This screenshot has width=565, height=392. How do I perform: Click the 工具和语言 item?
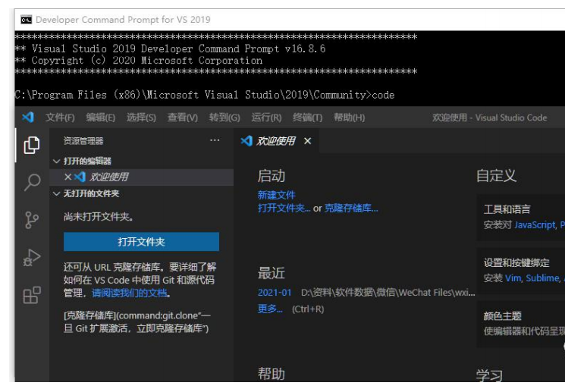(521, 217)
